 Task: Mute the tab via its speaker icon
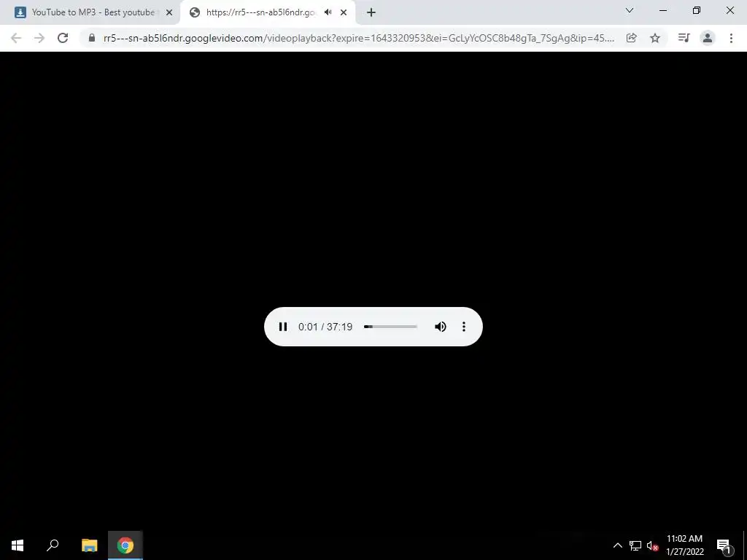click(x=328, y=12)
